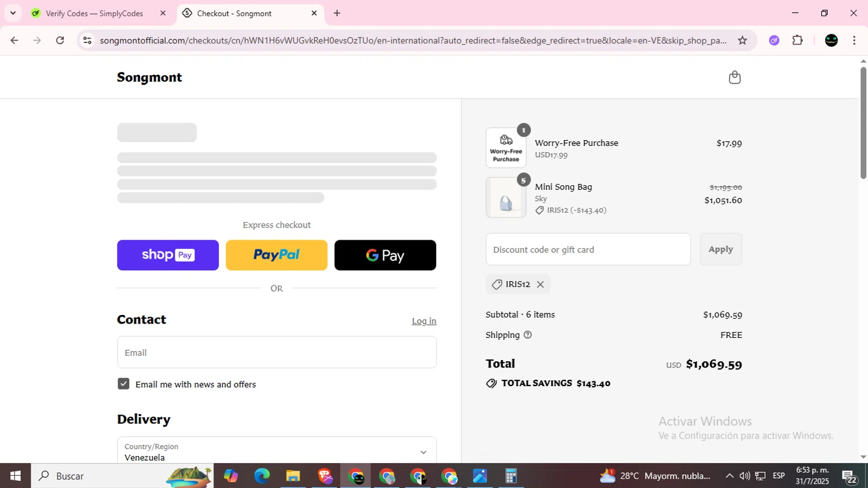The height and width of the screenshot is (488, 868).
Task: Click the shipping info question mark icon
Action: pos(527,335)
